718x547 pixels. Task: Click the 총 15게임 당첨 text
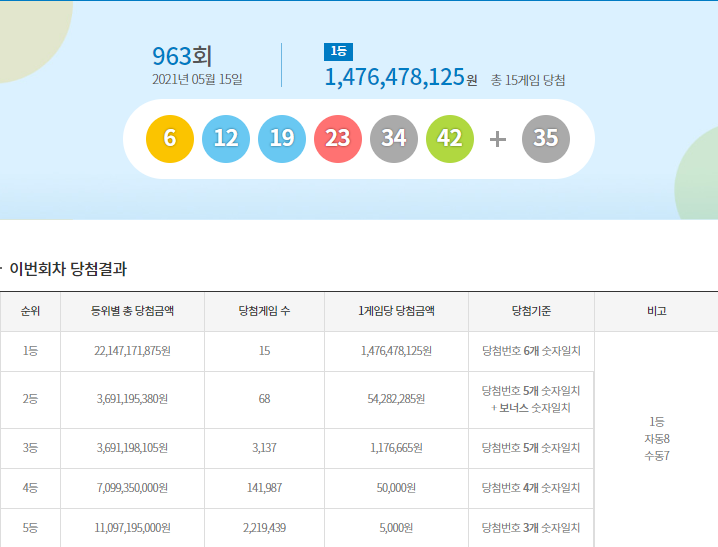[x=528, y=81]
